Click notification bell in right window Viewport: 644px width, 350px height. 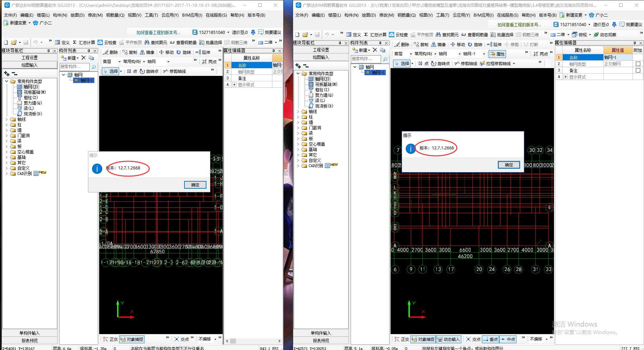tap(614, 24)
